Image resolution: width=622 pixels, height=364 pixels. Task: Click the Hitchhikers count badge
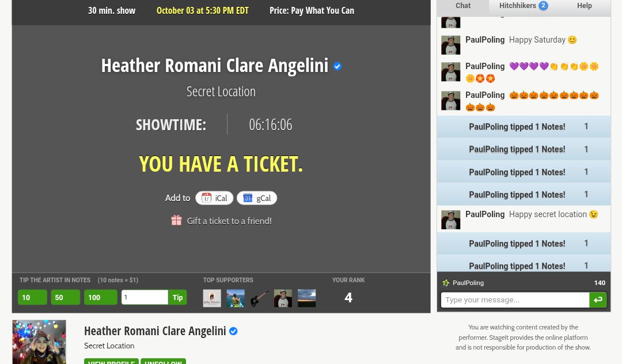click(543, 6)
